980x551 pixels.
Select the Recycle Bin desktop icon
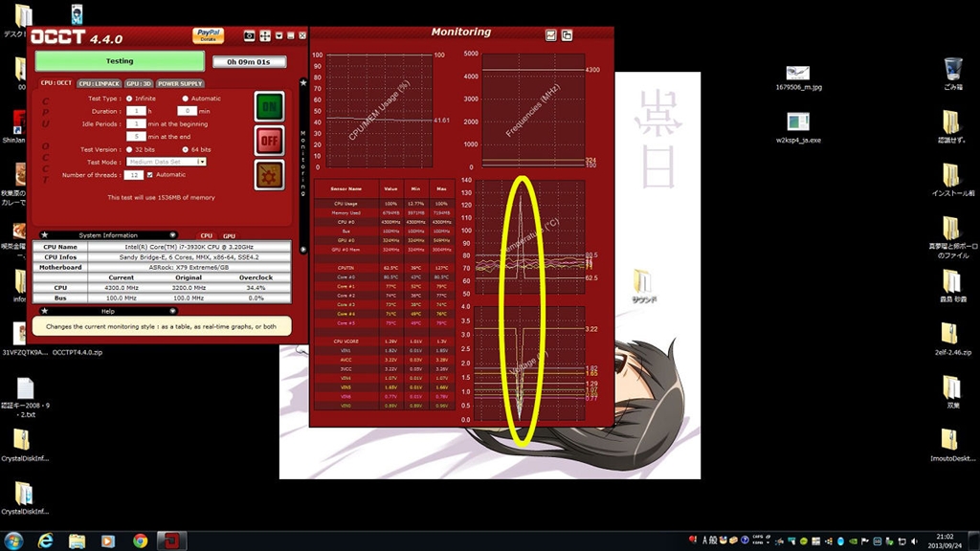(x=952, y=74)
